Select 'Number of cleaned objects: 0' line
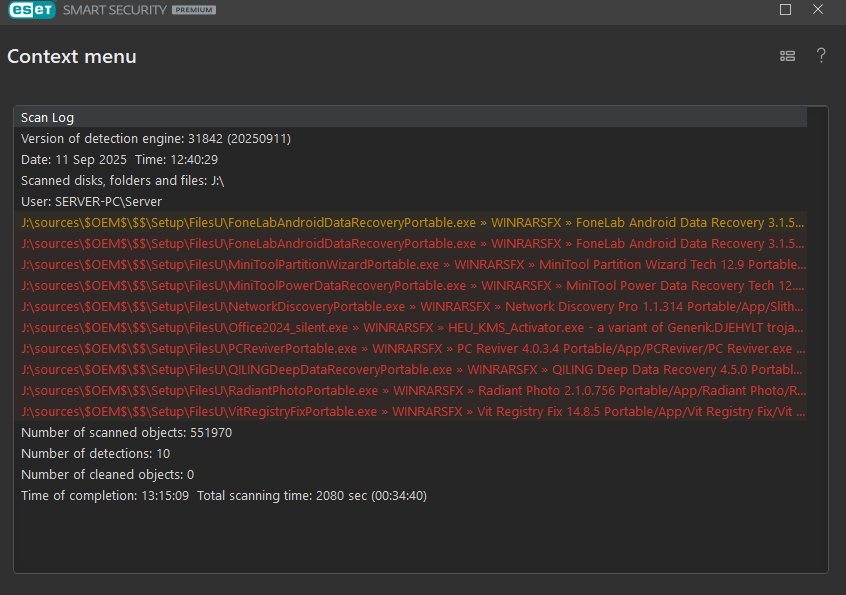 [411, 475]
